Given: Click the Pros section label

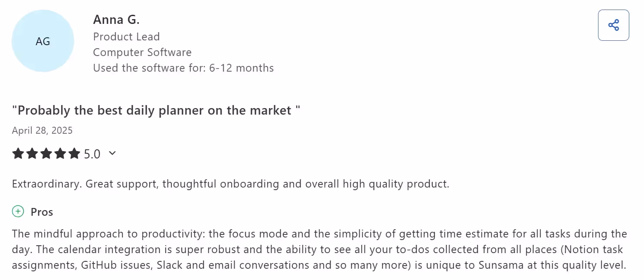Looking at the screenshot, I should (x=42, y=212).
